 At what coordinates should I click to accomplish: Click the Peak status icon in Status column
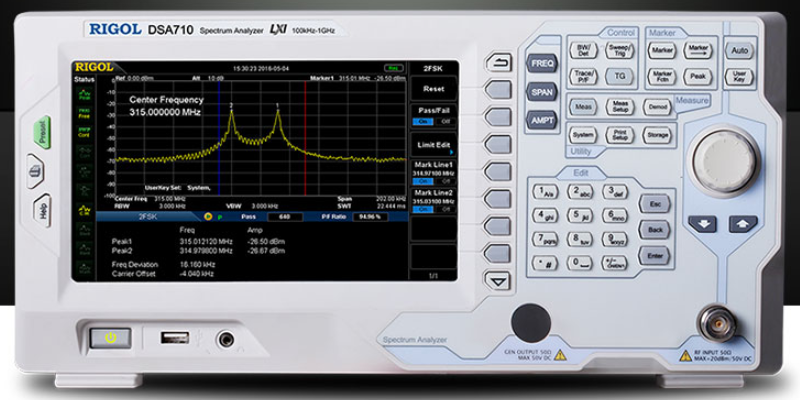pyautogui.click(x=83, y=93)
